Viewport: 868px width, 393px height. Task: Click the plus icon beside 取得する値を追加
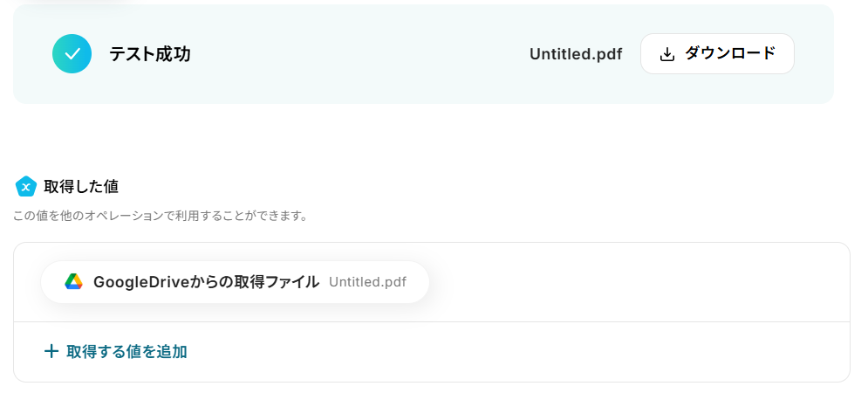(51, 352)
